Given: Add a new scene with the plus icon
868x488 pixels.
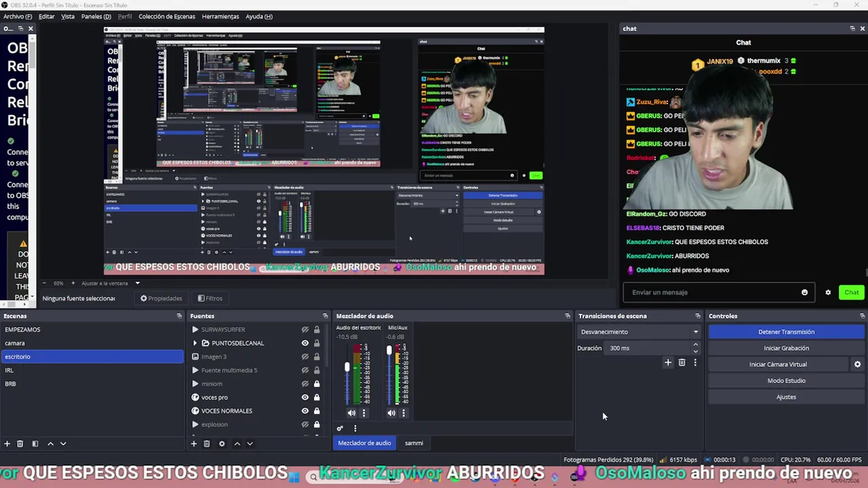Looking at the screenshot, I should point(7,443).
